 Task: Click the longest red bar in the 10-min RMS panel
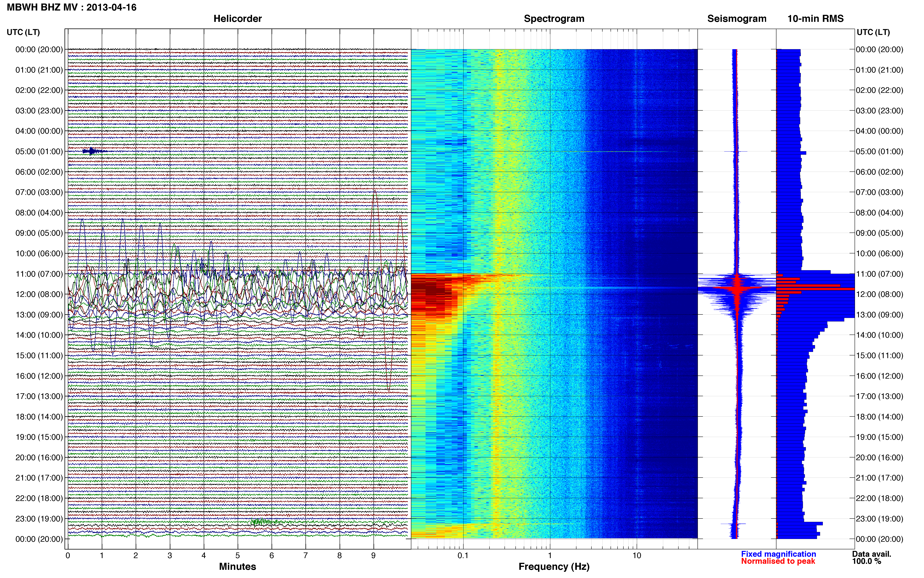point(815,289)
